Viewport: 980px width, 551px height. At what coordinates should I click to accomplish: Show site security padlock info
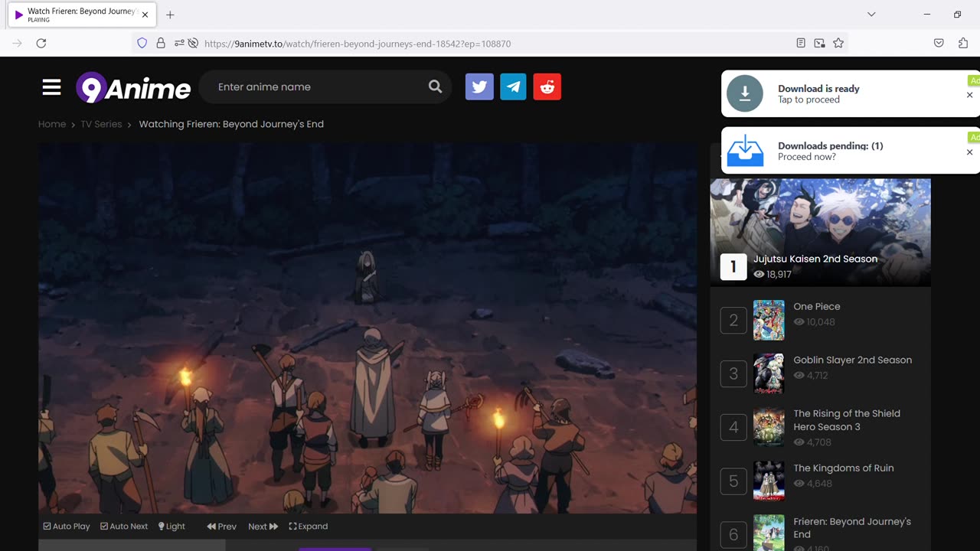point(161,44)
